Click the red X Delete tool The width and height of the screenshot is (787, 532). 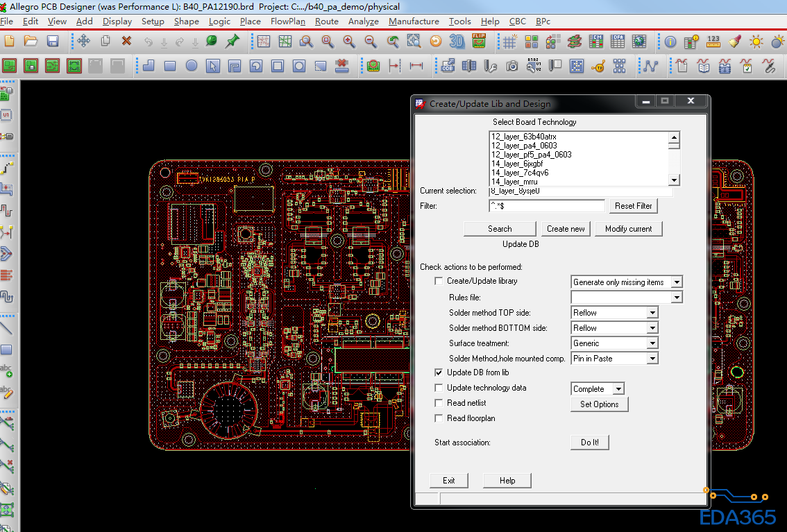click(126, 42)
